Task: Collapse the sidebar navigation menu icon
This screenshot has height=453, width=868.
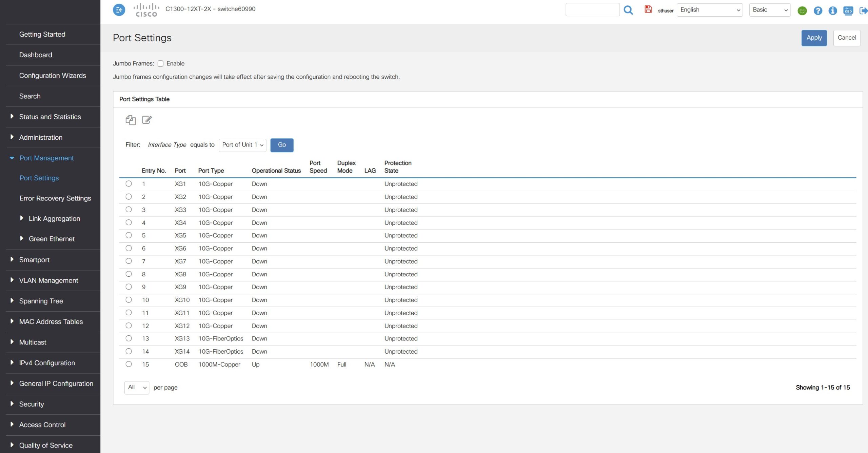Action: pos(119,10)
